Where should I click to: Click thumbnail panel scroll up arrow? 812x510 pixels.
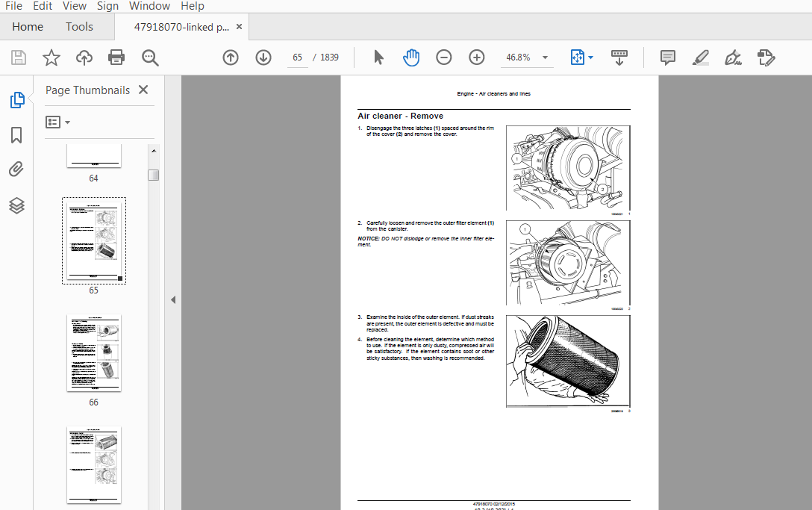coord(153,151)
